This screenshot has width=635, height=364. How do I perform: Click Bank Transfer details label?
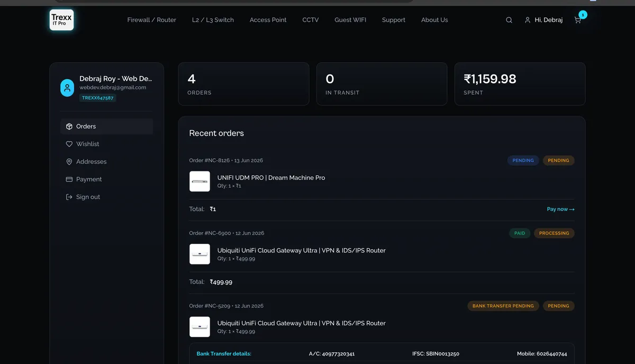[224, 354]
